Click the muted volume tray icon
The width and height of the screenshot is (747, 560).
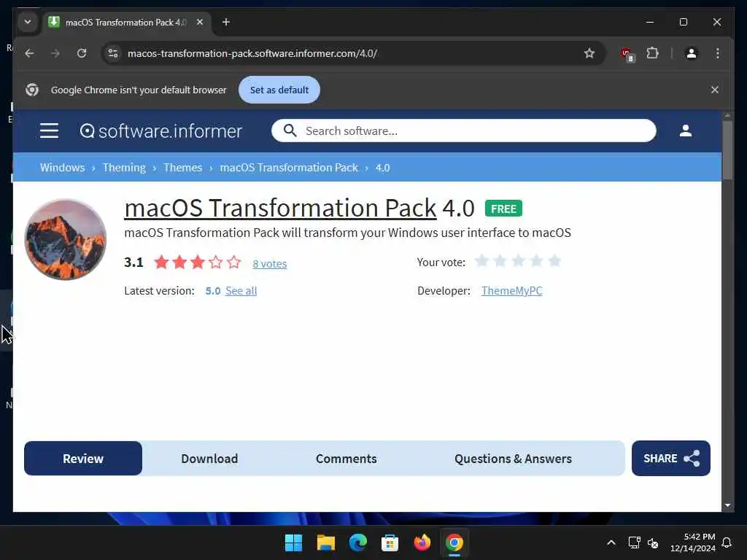(x=653, y=542)
